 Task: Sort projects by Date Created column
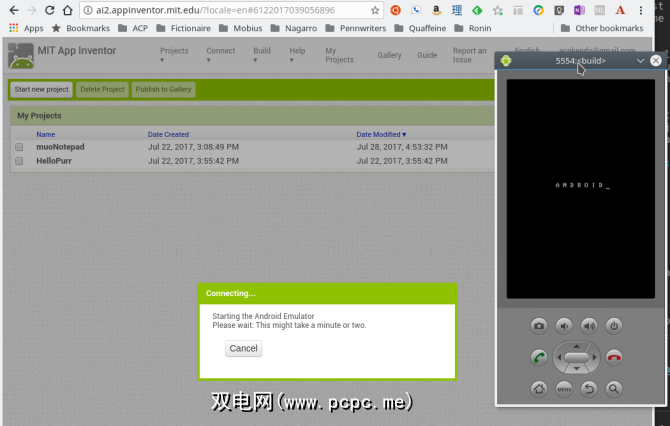pyautogui.click(x=168, y=134)
